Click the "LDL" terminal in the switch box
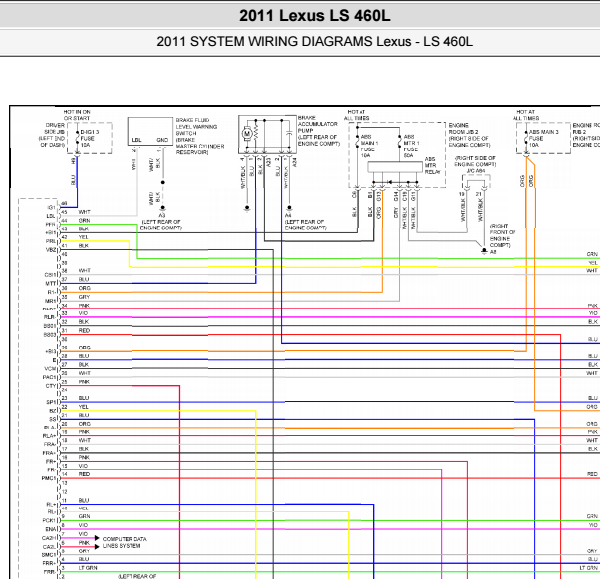 (136, 140)
